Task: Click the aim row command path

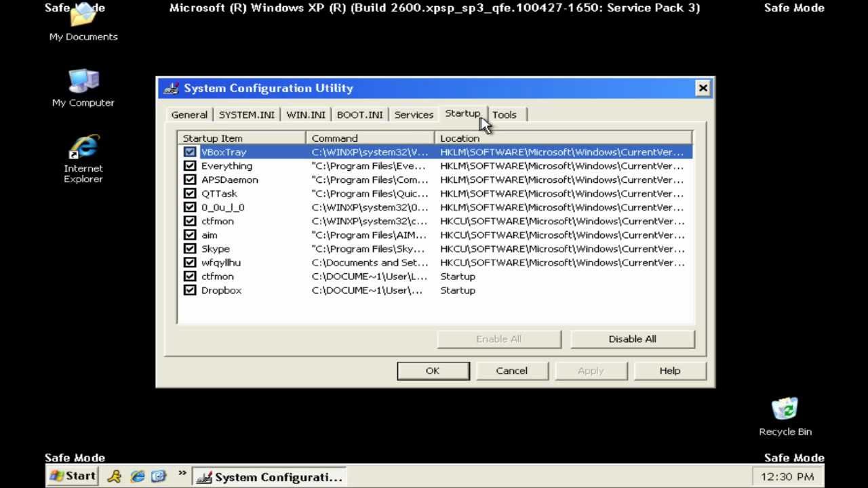Action: 370,235
